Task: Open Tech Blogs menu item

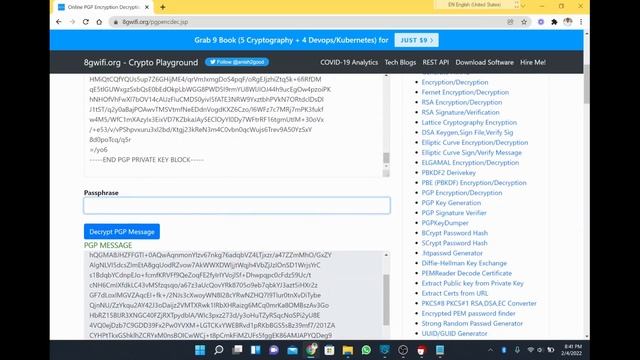Action: (400, 62)
